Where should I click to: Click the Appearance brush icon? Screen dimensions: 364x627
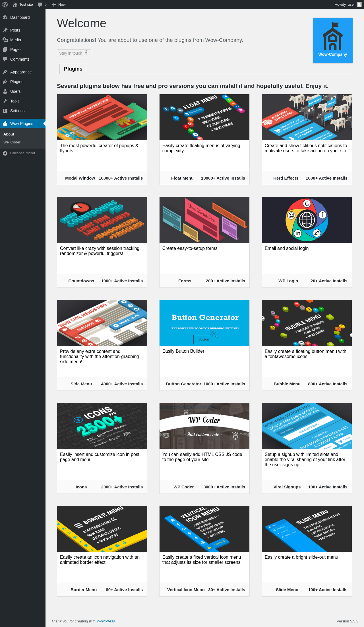(x=5, y=72)
